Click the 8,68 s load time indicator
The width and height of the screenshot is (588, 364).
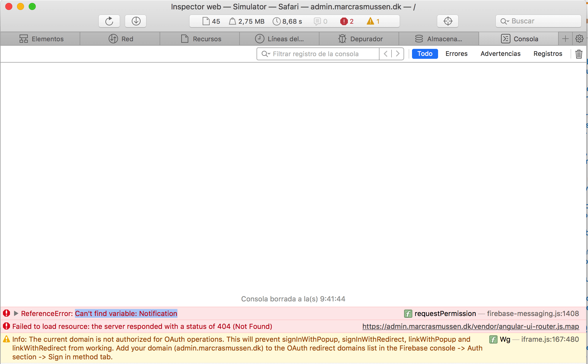287,21
